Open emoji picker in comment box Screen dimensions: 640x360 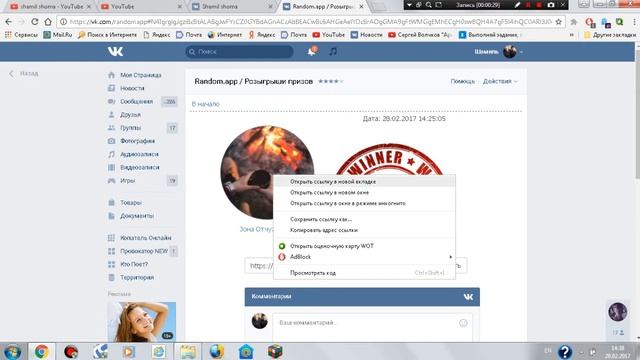[463, 323]
